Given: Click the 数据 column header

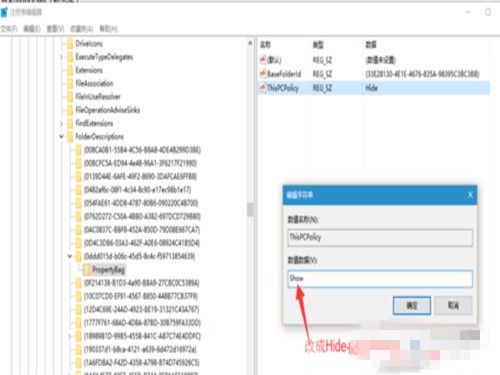Looking at the screenshot, I should (x=371, y=44).
